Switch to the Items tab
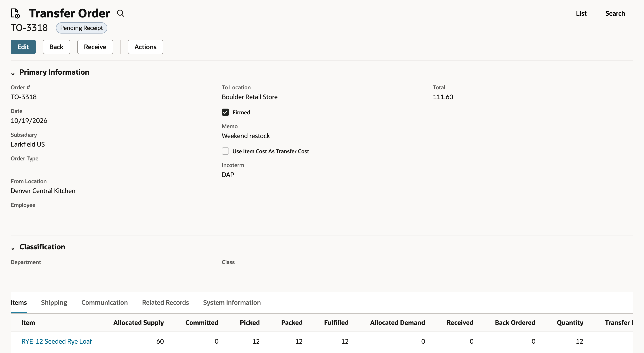Screen dimensions: 644x353 19,302
